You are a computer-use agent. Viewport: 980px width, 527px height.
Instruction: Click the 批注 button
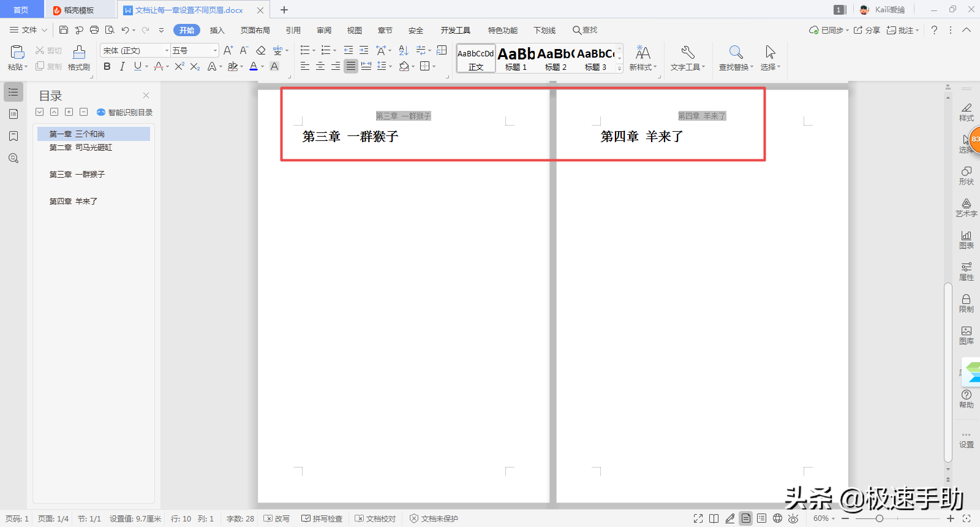pos(902,30)
